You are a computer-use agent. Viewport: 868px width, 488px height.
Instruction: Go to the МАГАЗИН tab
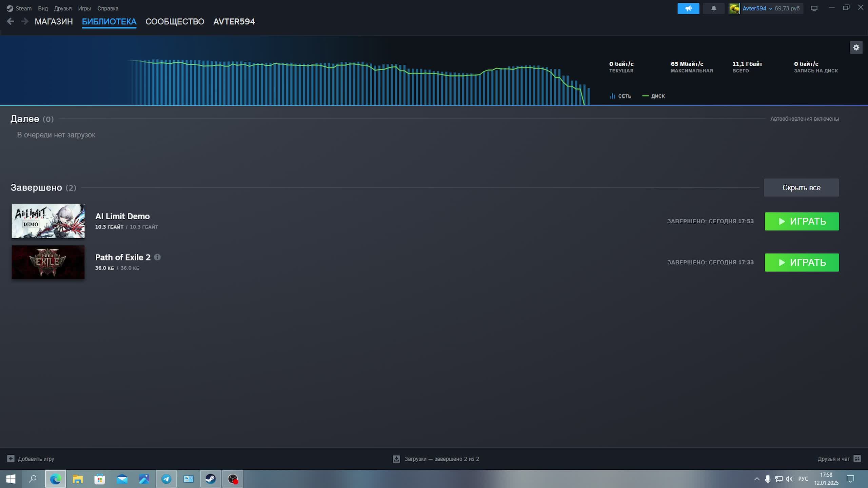coord(54,21)
